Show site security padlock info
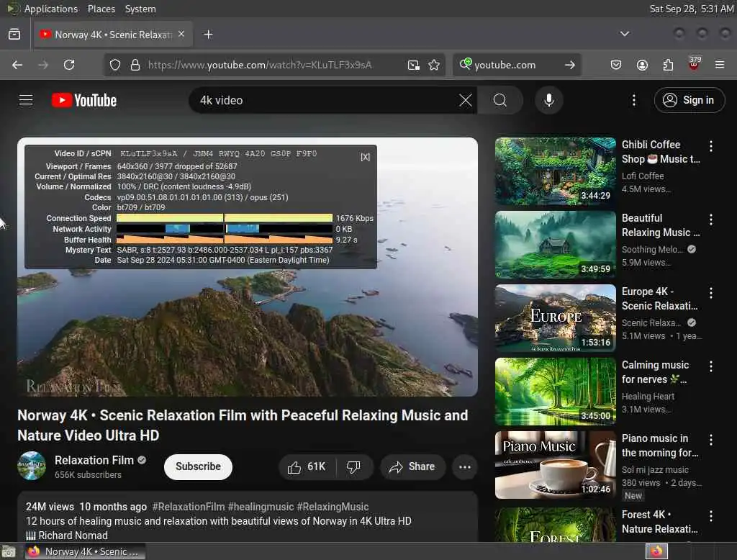Screen dimensions: 737x560 [135, 65]
